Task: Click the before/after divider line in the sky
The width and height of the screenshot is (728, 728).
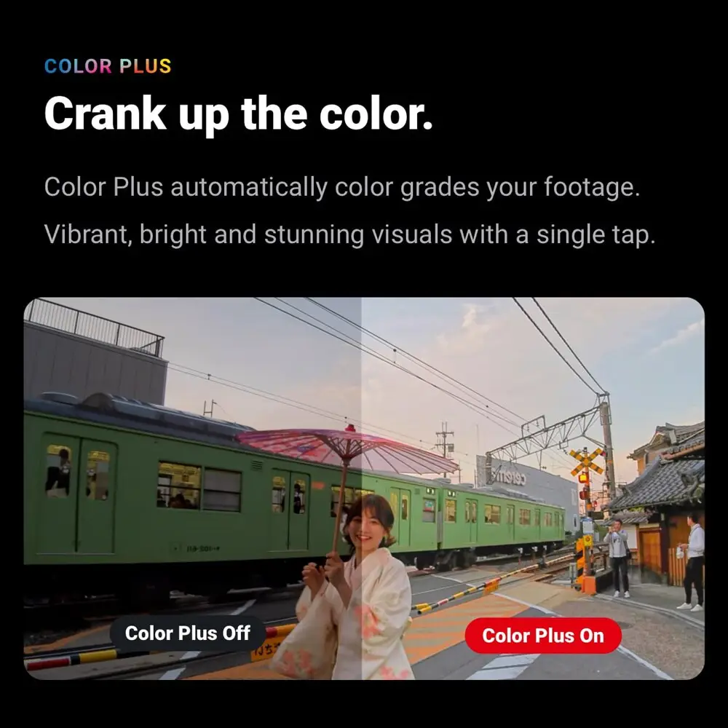Action: (361, 362)
